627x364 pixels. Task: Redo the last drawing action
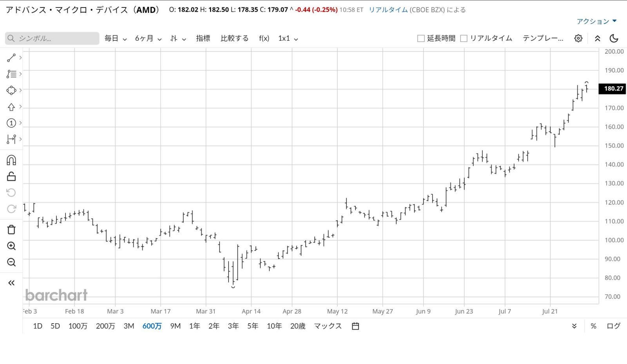pos(11,209)
